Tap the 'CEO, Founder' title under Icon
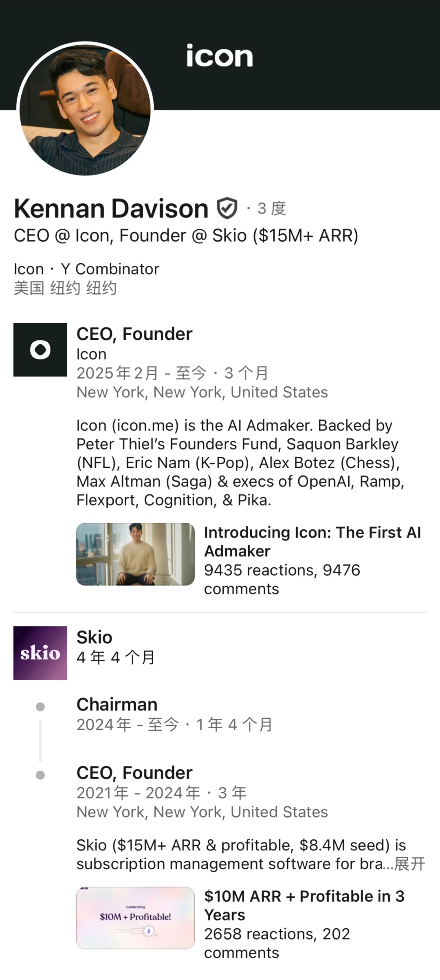 click(x=134, y=334)
